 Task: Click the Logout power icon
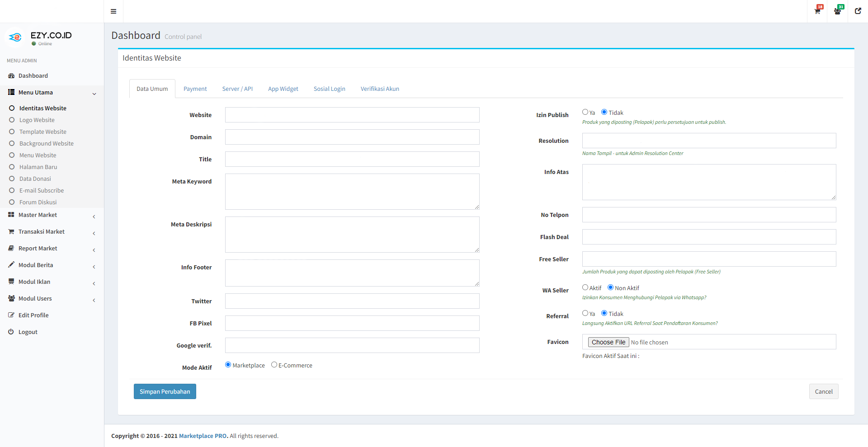(x=11, y=332)
